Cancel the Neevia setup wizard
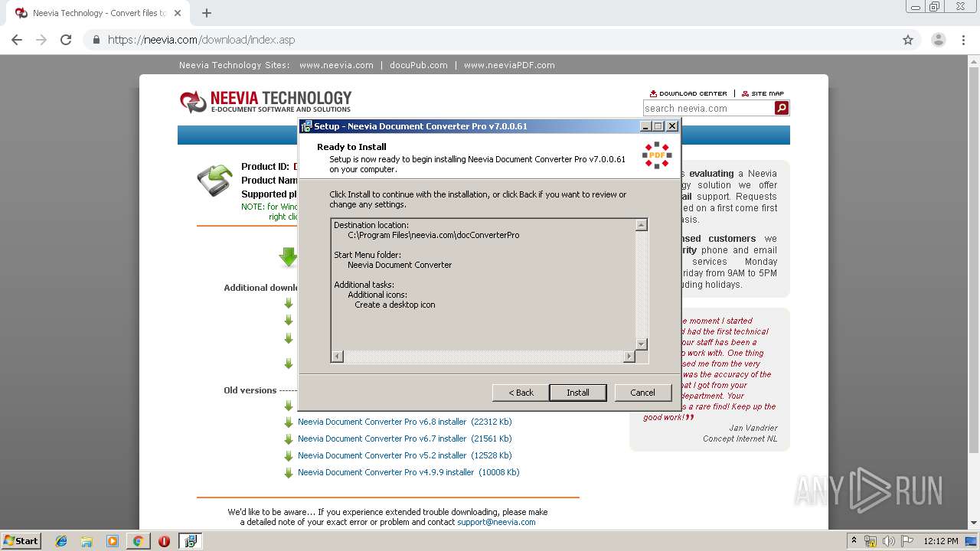The width and height of the screenshot is (980, 551). 642,393
